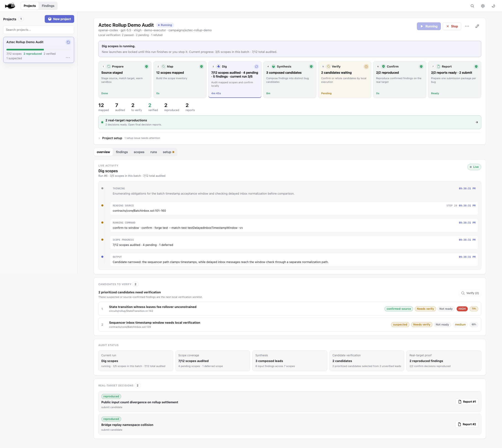
Task: Click the confirmed-source tag
Action: [x=399, y=309]
